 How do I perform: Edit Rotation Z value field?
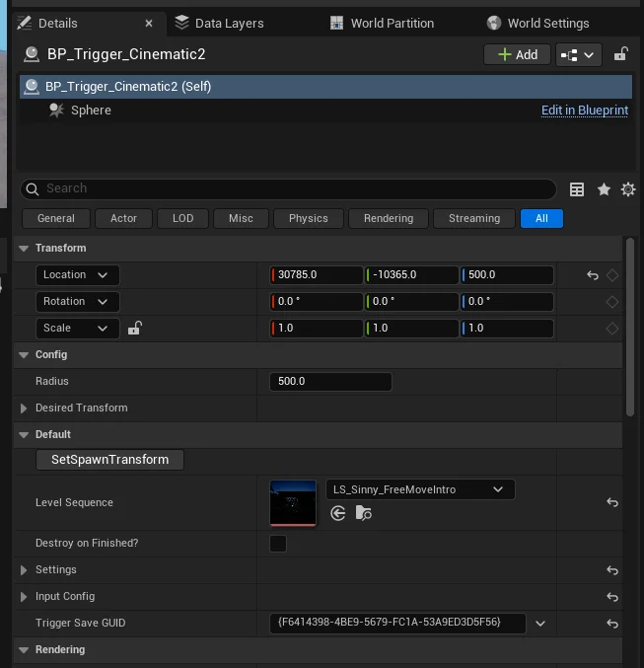coord(507,302)
